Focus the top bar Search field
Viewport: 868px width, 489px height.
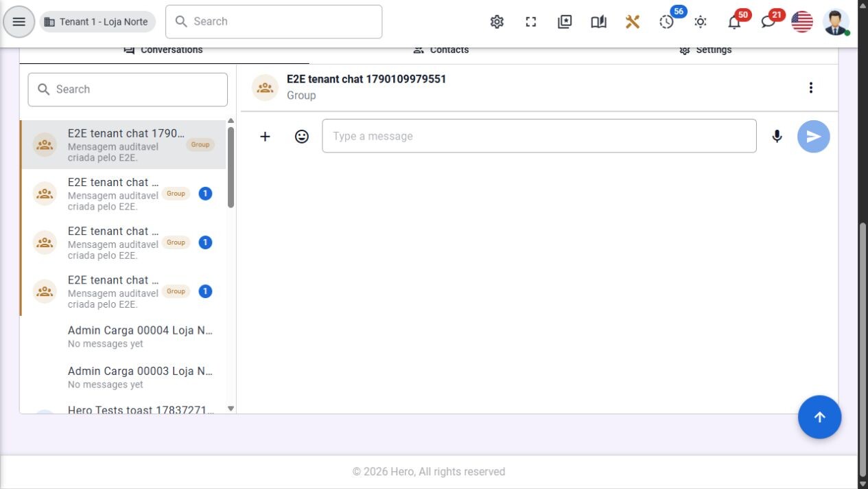click(274, 22)
